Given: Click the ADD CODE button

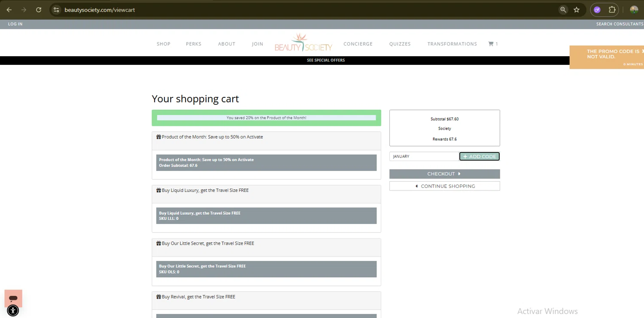Looking at the screenshot, I should pyautogui.click(x=480, y=157).
